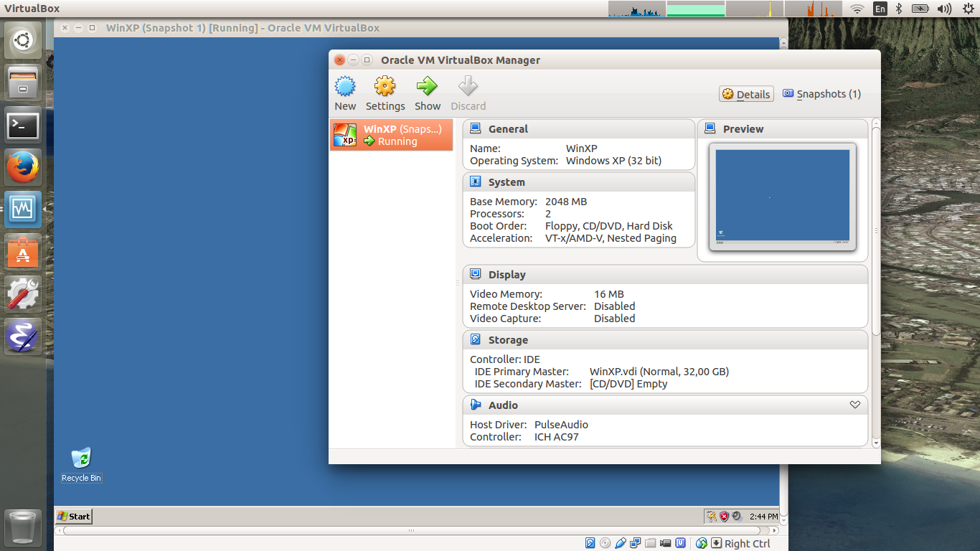The image size is (980, 551).
Task: Open the session power gear menu
Action: (968, 9)
